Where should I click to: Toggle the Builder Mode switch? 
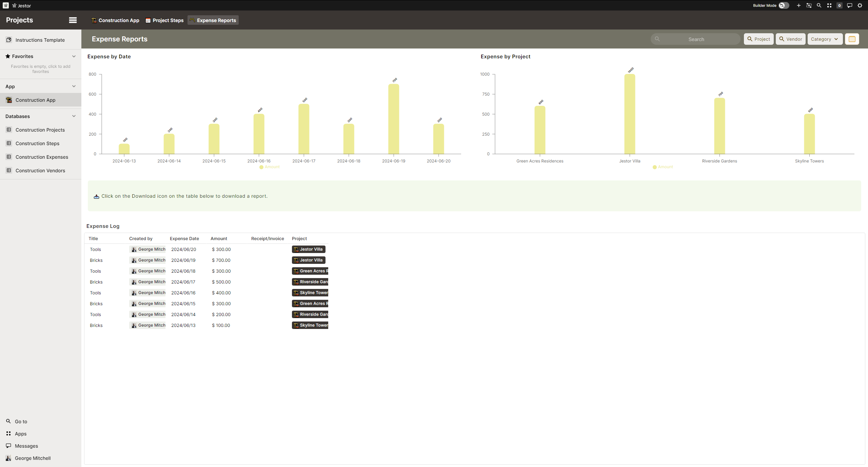point(784,5)
